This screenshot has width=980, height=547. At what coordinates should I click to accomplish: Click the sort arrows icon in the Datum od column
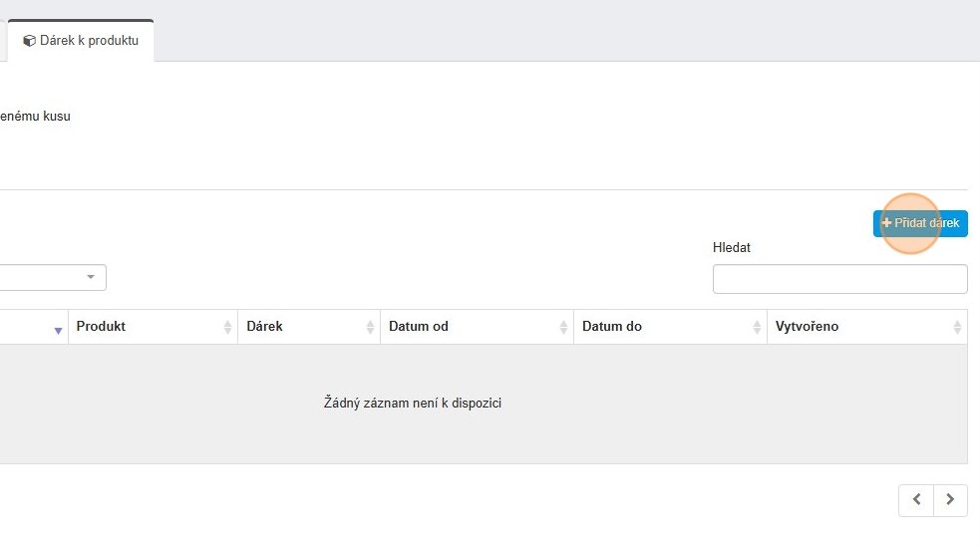[x=563, y=327]
